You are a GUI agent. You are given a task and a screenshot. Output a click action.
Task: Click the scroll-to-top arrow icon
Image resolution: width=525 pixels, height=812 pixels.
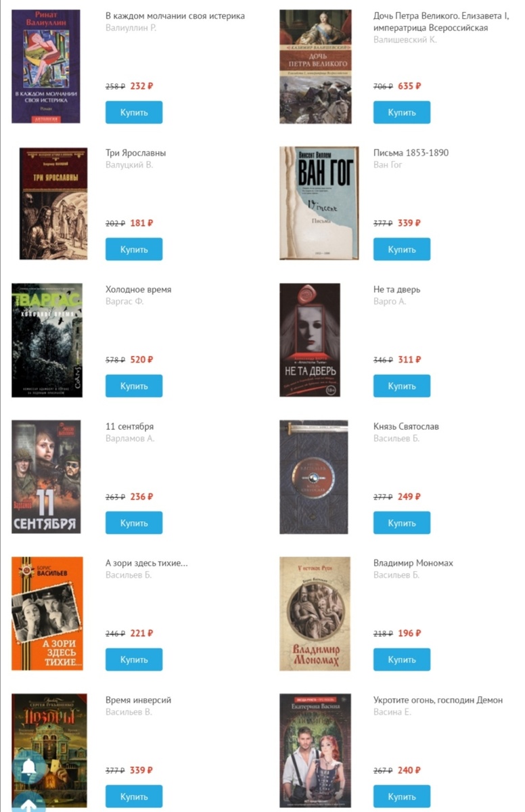click(28, 803)
